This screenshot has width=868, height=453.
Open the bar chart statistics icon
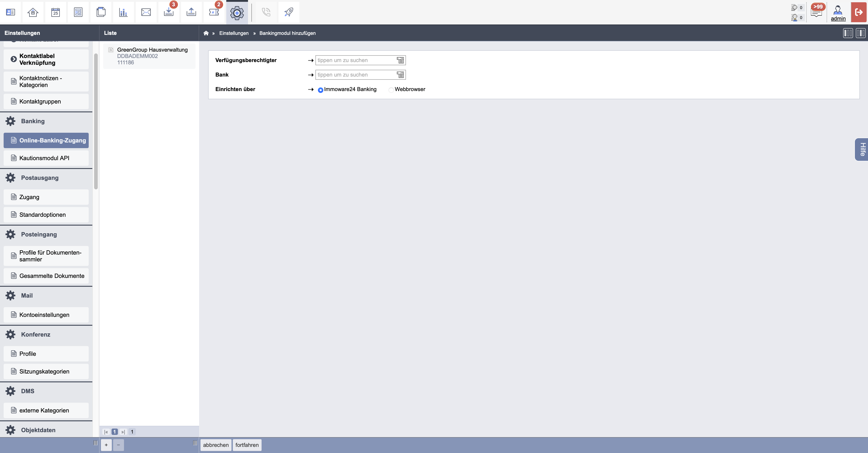[x=123, y=12]
